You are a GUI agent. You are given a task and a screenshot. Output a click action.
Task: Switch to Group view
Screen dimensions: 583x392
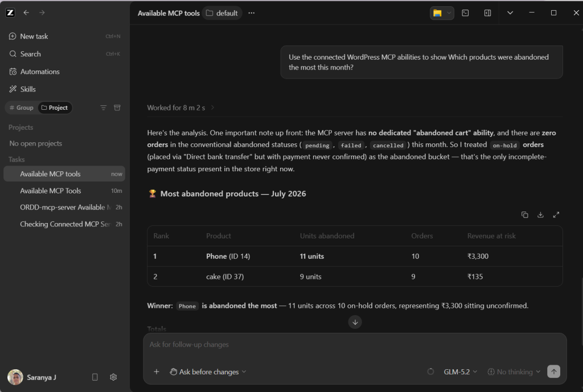[21, 108]
